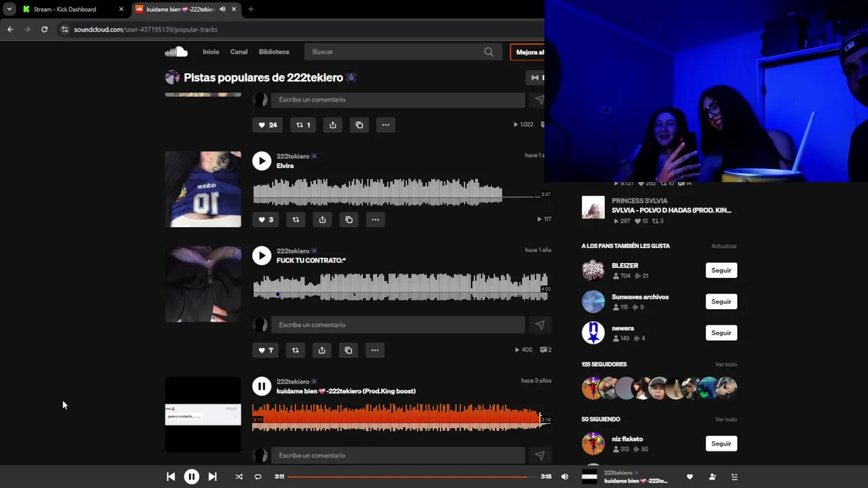The height and width of the screenshot is (488, 868).
Task: Mute the tab via speaker icon
Action: (x=222, y=9)
